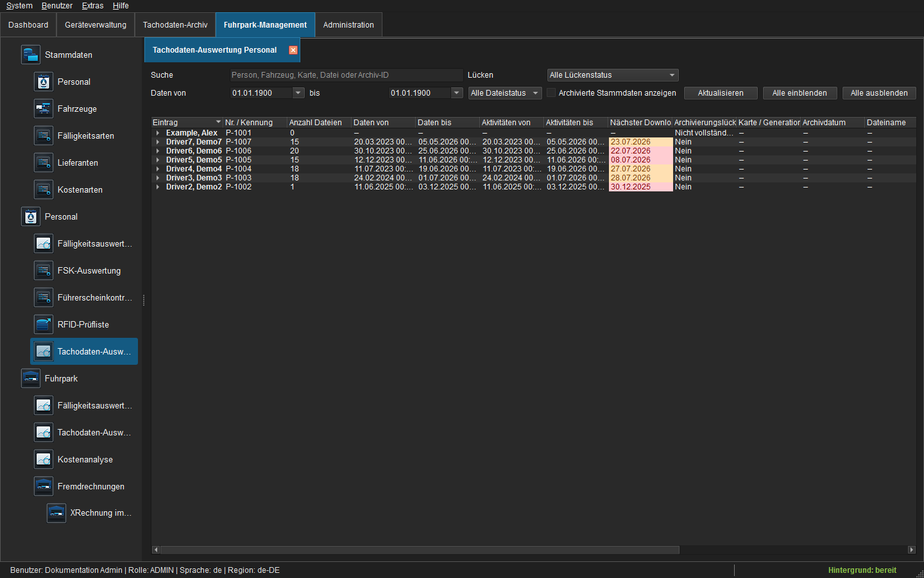Screen dimensions: 924x578
Task: Switch to the Tachodaten-Archiv tab
Action: (175, 25)
